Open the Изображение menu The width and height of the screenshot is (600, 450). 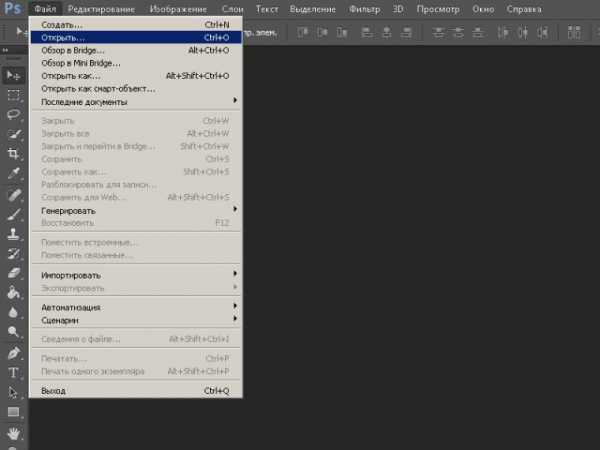[x=178, y=9]
